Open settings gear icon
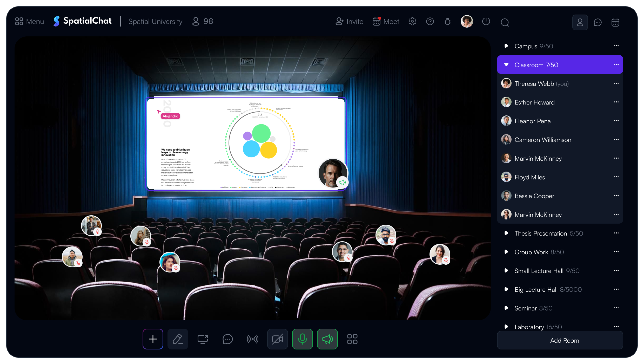This screenshot has width=644, height=364. (x=412, y=21)
